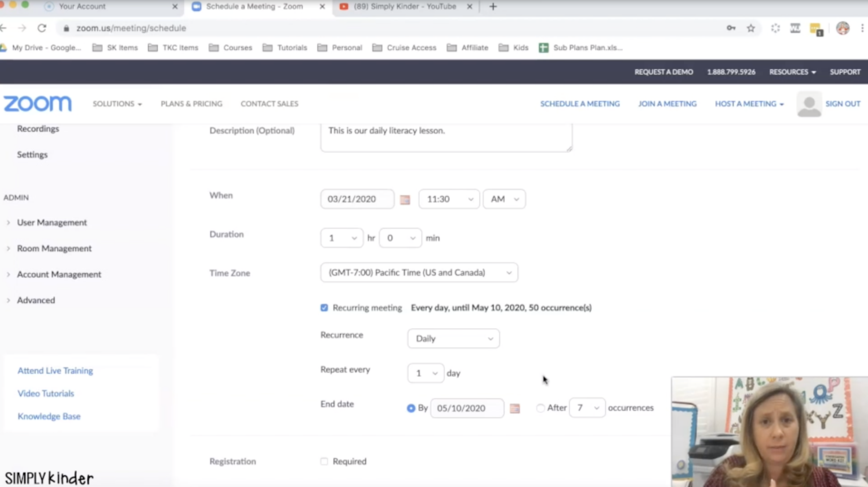The image size is (868, 487).
Task: Open the Time Zone dropdown
Action: coord(419,273)
